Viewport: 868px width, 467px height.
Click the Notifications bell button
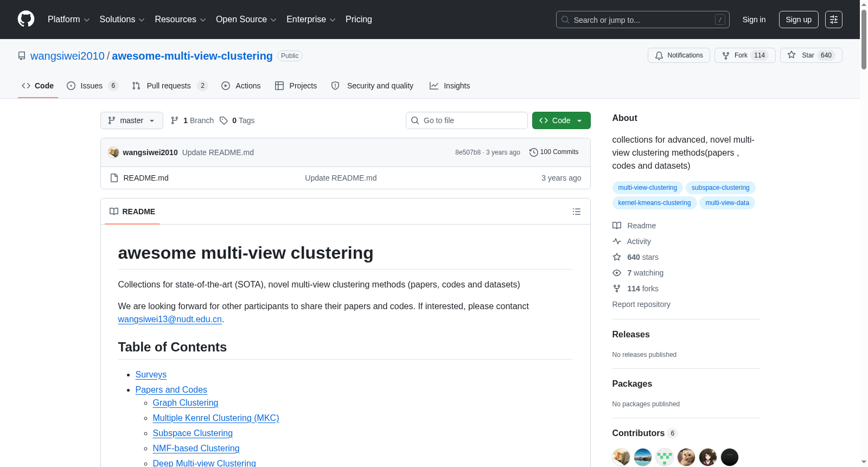tap(679, 55)
